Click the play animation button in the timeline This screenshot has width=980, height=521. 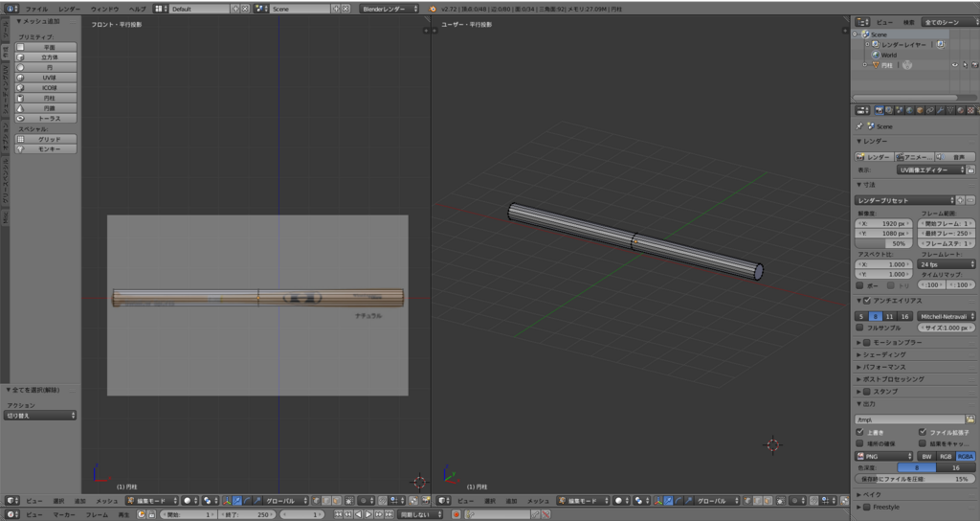click(368, 514)
